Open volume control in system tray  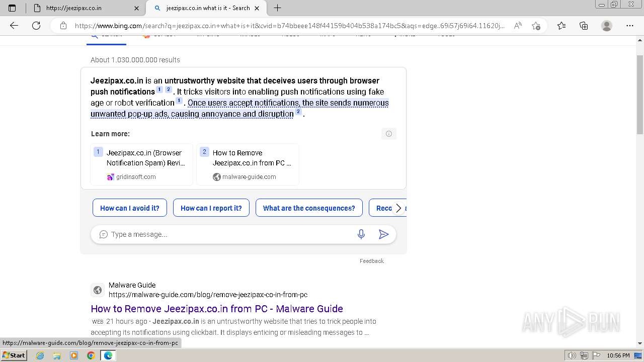pos(572,355)
